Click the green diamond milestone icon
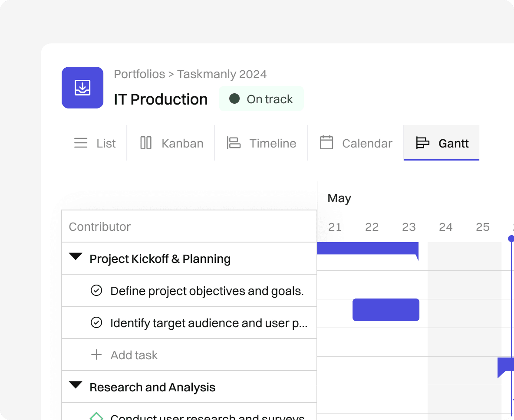 (x=96, y=417)
